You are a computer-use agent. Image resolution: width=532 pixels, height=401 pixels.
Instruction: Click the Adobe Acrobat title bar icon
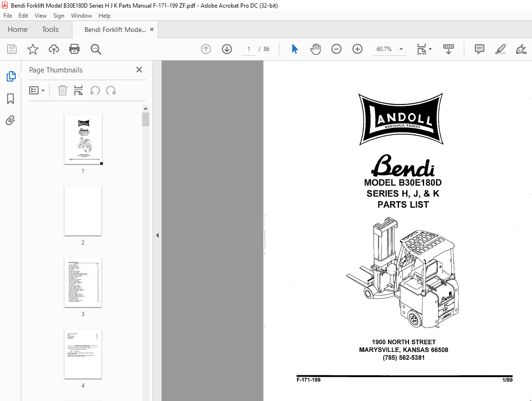pos(5,5)
